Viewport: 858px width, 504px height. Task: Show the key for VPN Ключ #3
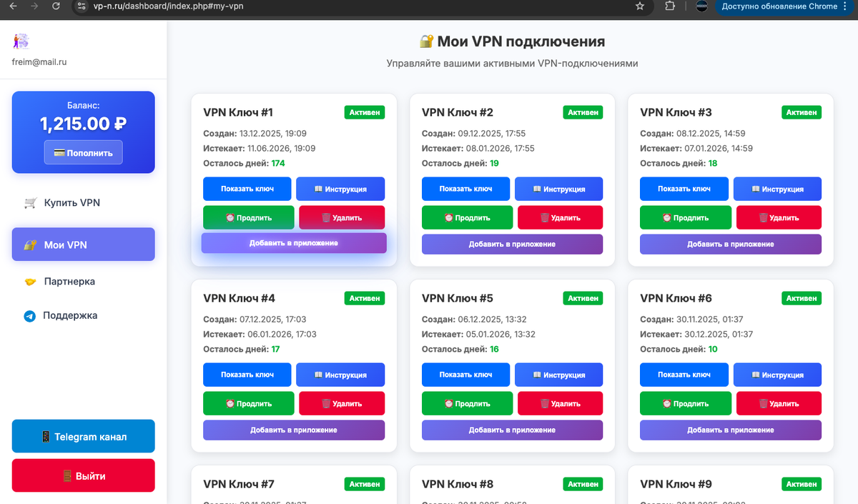click(684, 189)
